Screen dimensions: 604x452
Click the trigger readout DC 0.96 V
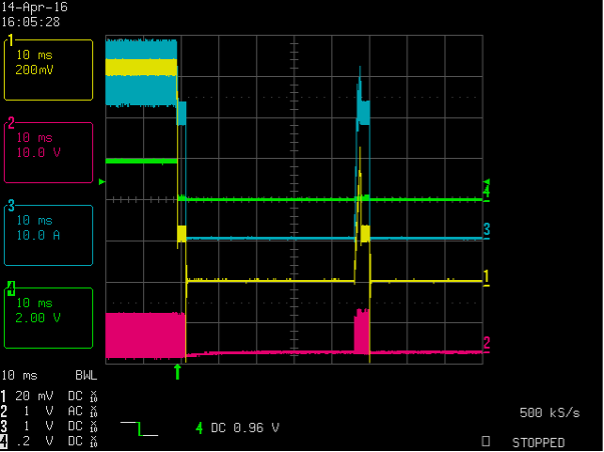245,428
